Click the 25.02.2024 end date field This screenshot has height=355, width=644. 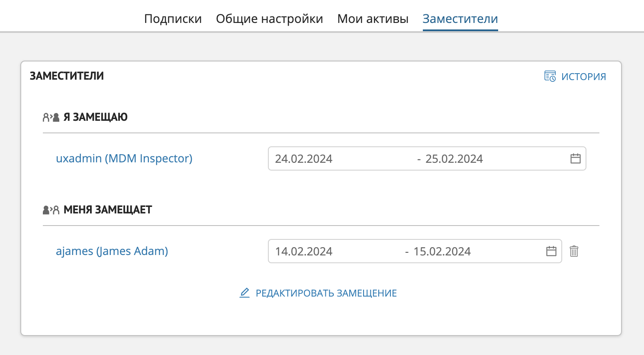click(454, 159)
